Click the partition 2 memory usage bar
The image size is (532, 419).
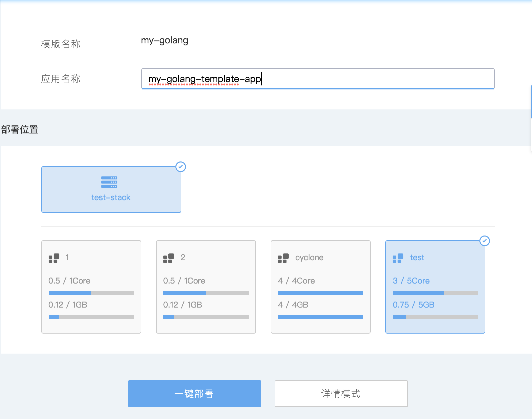click(x=206, y=317)
